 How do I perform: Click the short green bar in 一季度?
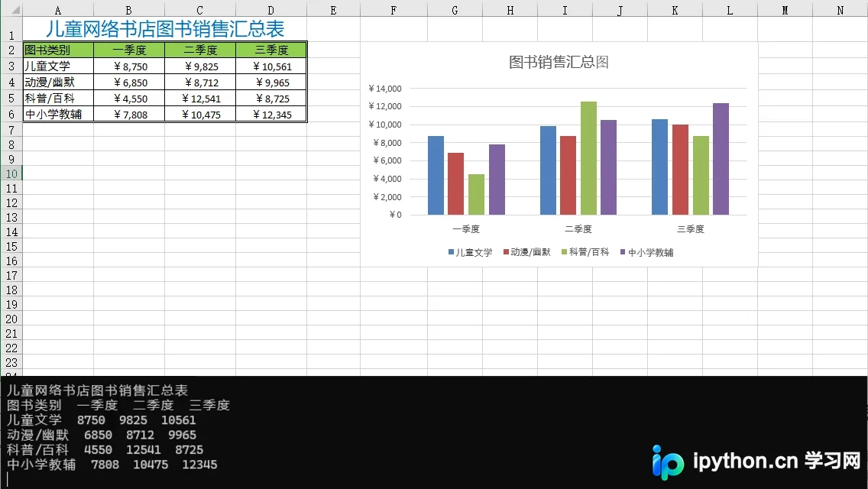476,194
